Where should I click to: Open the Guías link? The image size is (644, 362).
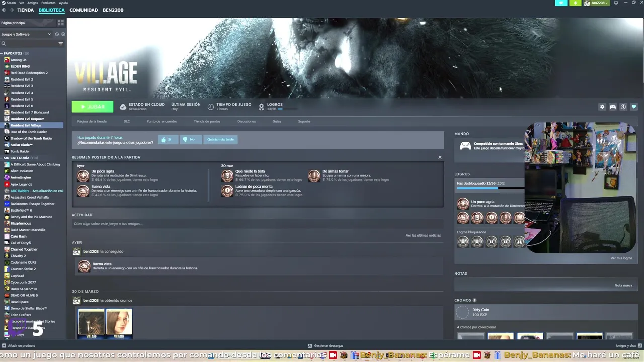pos(277,121)
